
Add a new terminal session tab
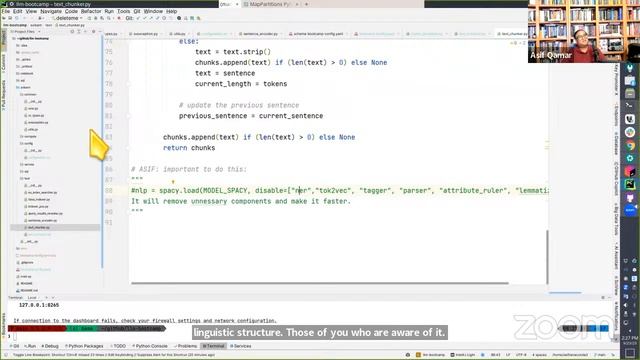coord(46,298)
